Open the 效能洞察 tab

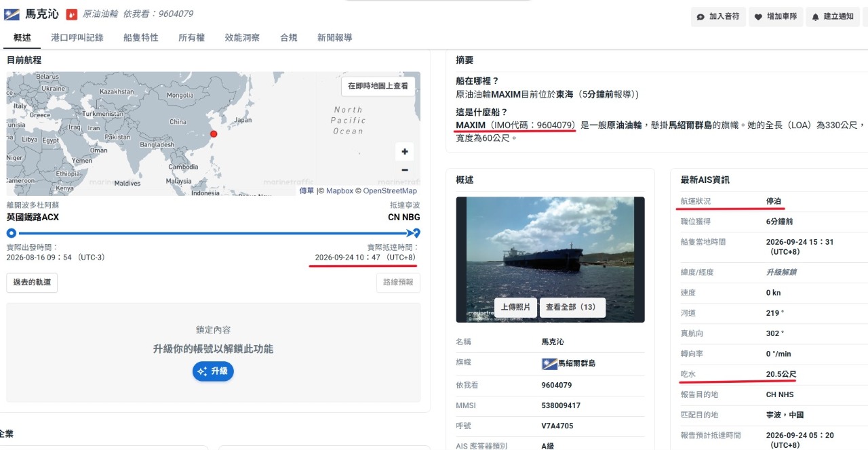[x=242, y=38]
